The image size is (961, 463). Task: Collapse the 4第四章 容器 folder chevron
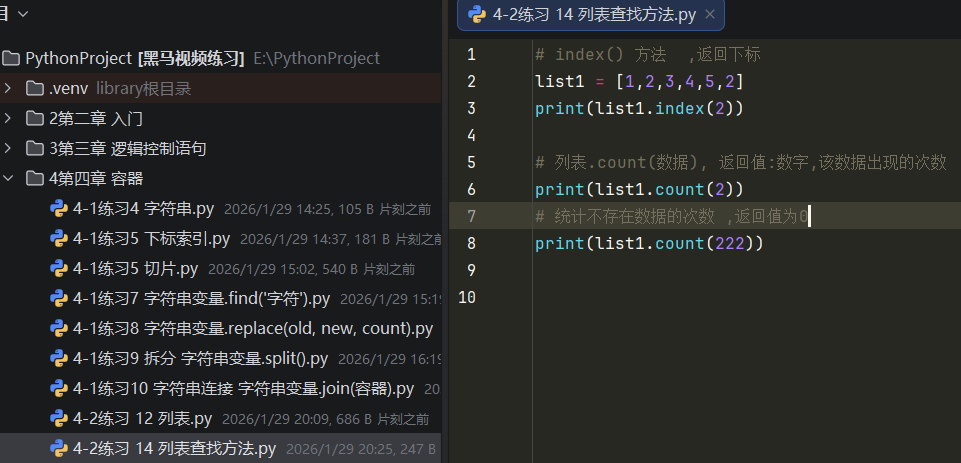pos(7,178)
